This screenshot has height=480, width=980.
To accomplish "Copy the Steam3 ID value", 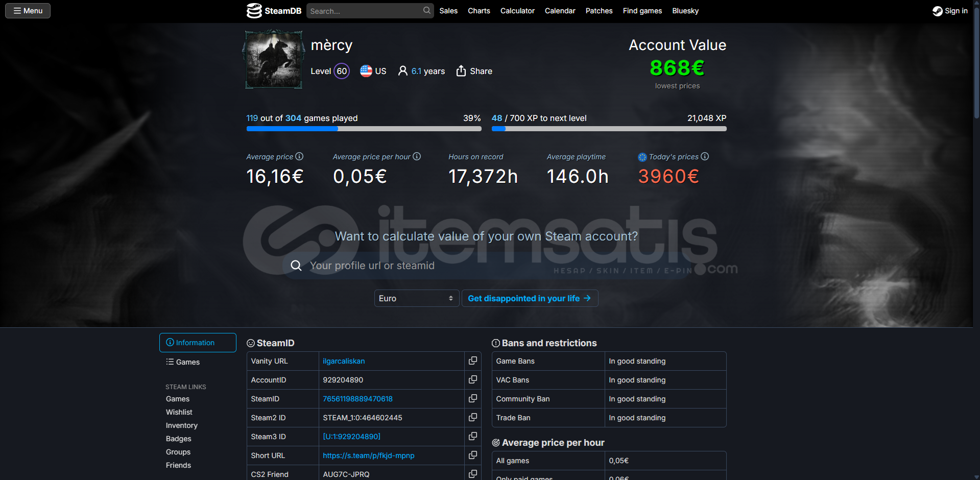I will tap(473, 436).
